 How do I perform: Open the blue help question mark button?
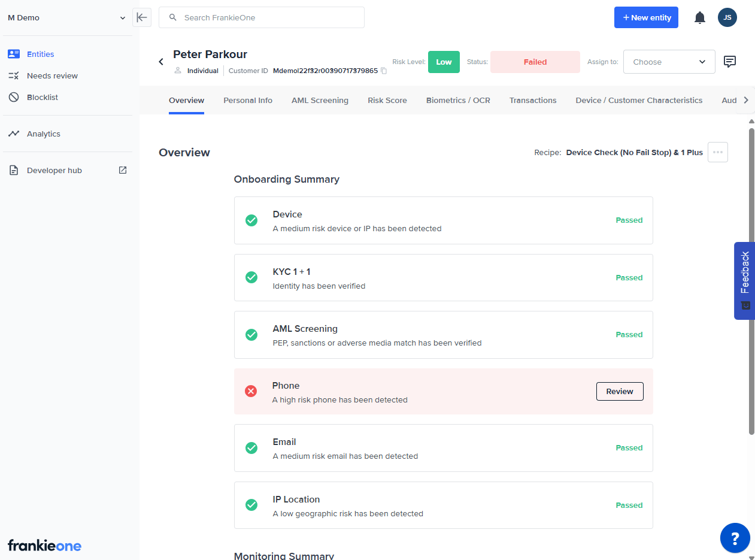735,537
